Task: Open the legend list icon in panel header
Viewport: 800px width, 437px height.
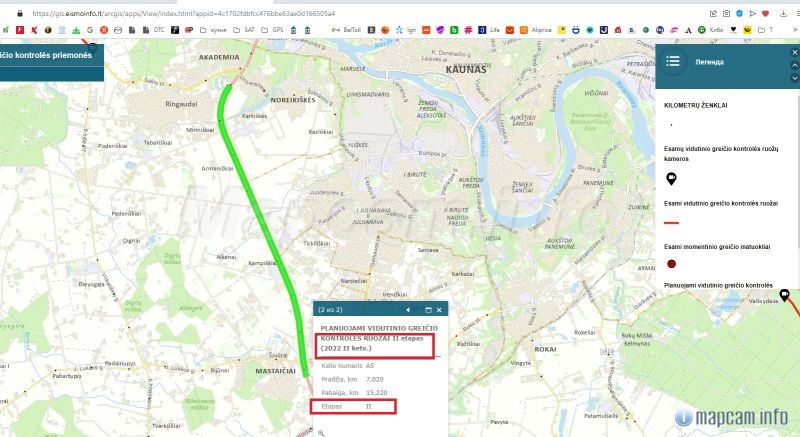Action: point(673,61)
